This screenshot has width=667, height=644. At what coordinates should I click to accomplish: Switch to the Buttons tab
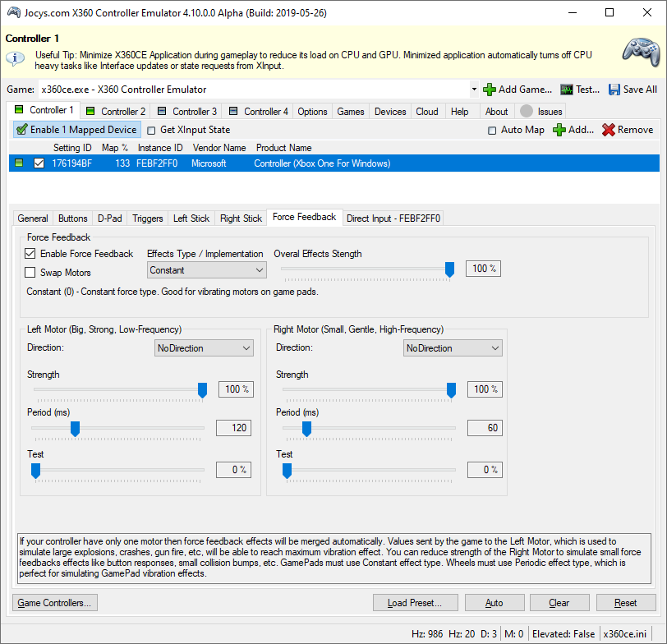[73, 218]
